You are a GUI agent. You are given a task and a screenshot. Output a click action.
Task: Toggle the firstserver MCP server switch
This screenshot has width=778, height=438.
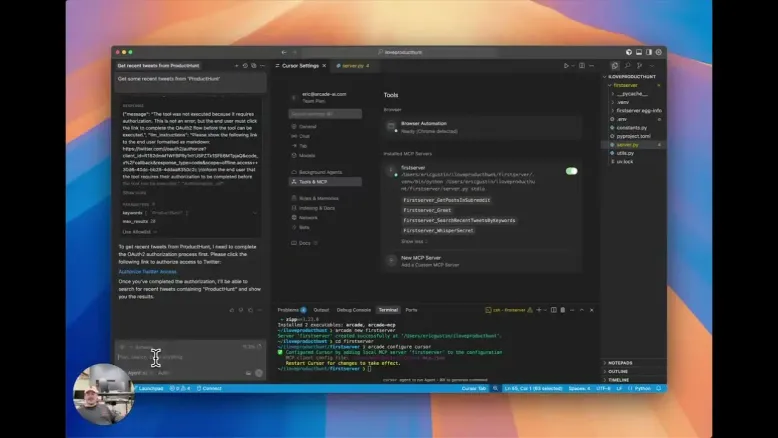click(x=571, y=171)
